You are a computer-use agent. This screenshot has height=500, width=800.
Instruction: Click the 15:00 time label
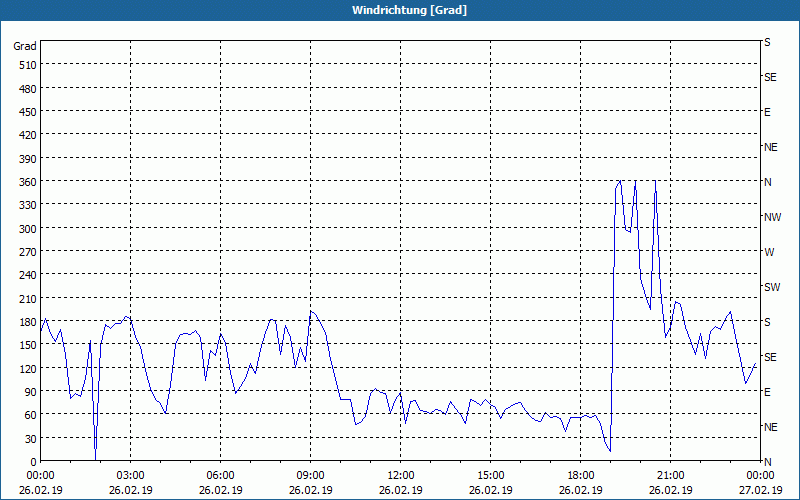(x=491, y=476)
